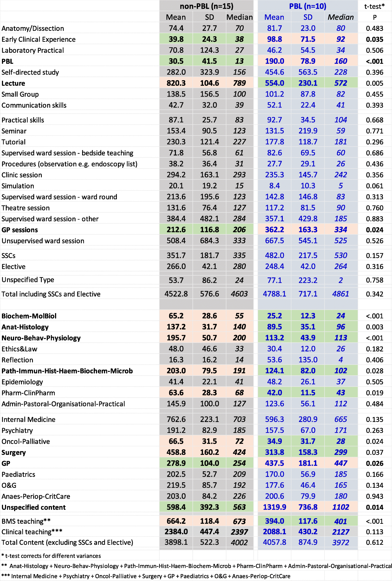Screen dimensions: 392x581
Task: Click 'Supervised ward session - ward round' label
Action: pyautogui.click(x=59, y=197)
